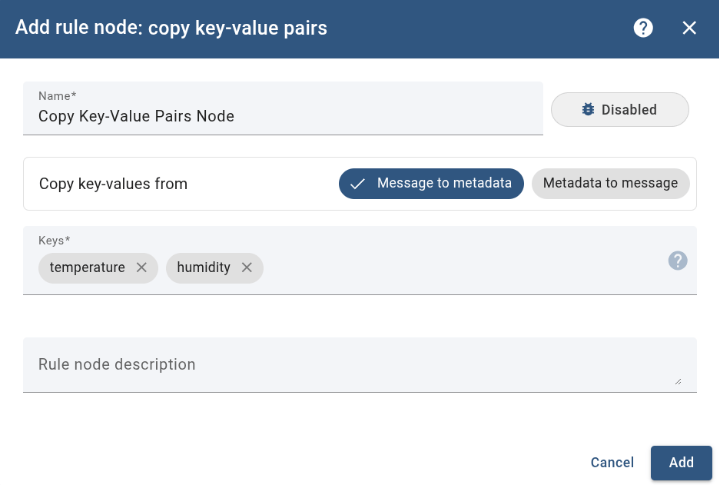719x485 pixels.
Task: Click the Keys field help icon
Action: [x=678, y=261]
